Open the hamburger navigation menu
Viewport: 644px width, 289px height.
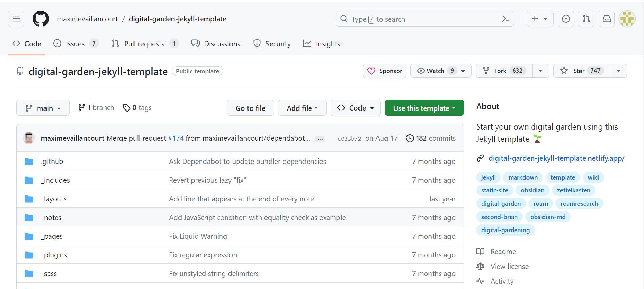[x=16, y=19]
